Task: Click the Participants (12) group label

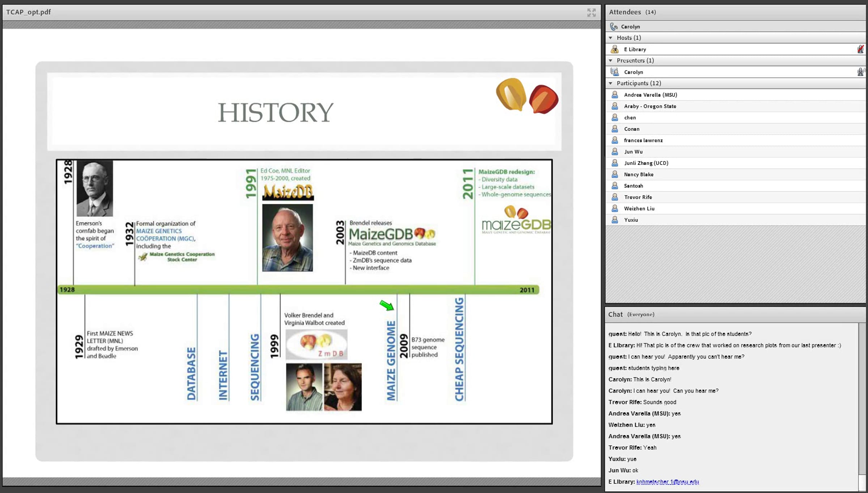Action: pos(639,83)
